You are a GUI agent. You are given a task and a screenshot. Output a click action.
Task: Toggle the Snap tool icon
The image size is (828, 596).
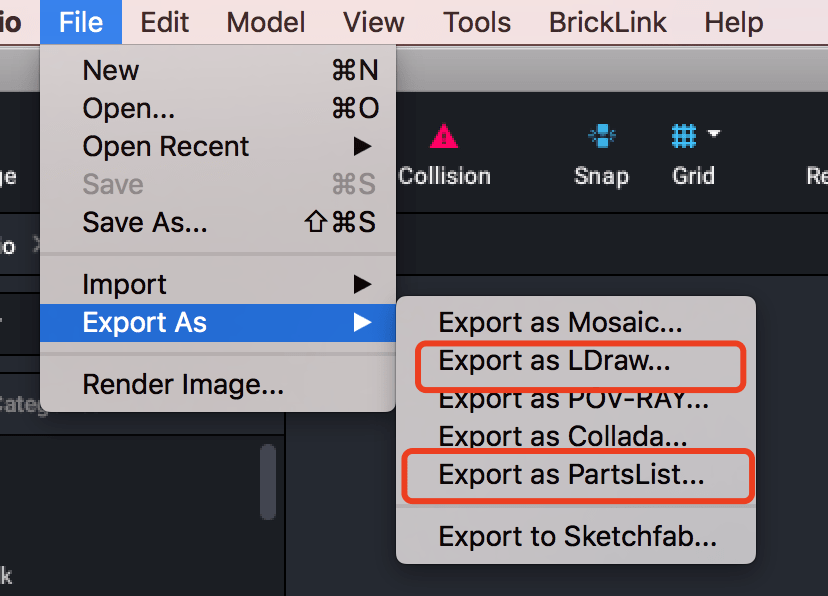coord(601,136)
